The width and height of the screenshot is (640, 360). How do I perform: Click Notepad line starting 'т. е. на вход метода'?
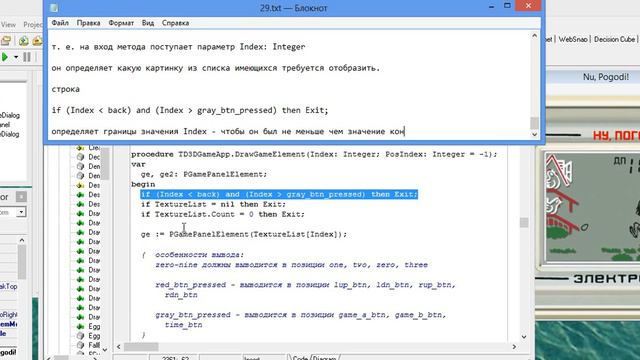[178, 47]
